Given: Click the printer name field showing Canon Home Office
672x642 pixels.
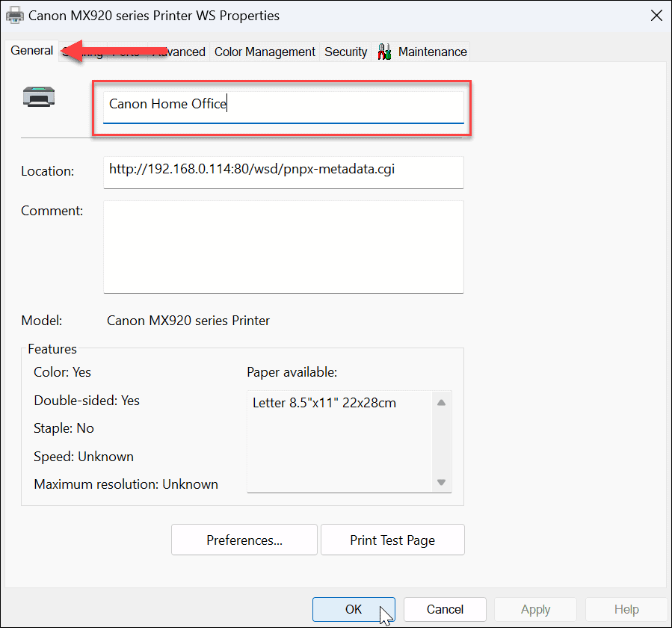Looking at the screenshot, I should point(283,104).
